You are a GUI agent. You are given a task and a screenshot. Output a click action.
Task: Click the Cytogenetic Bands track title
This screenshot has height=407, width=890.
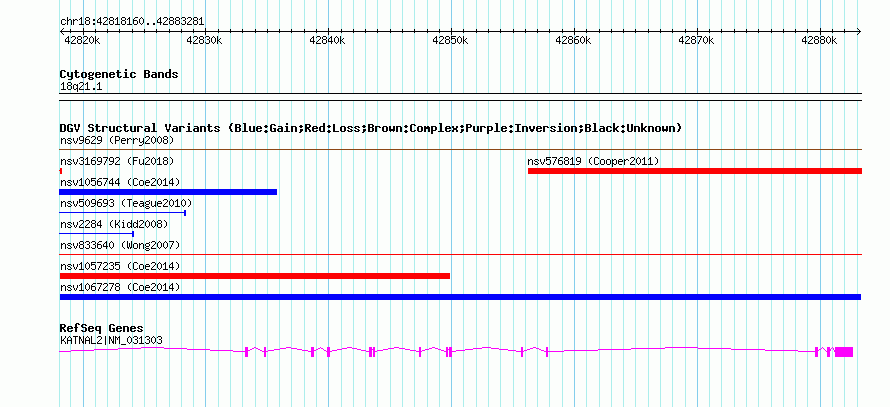[119, 74]
